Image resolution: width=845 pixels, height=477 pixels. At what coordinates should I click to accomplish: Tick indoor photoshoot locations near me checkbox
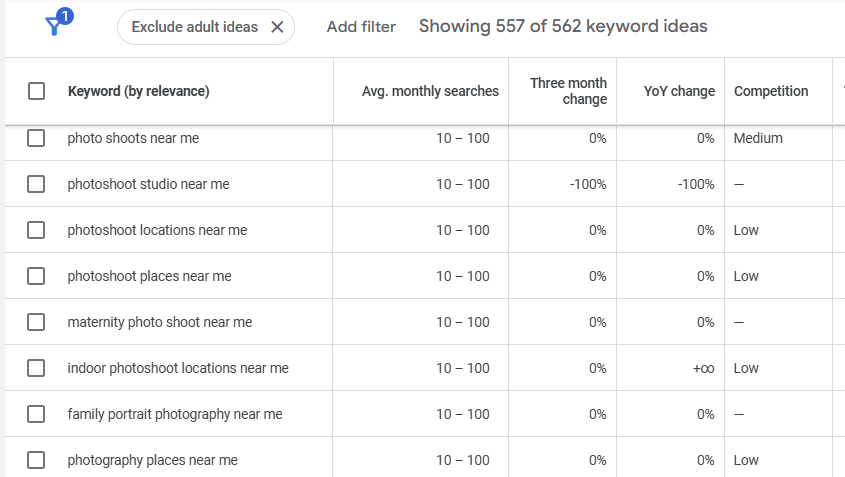[37, 368]
